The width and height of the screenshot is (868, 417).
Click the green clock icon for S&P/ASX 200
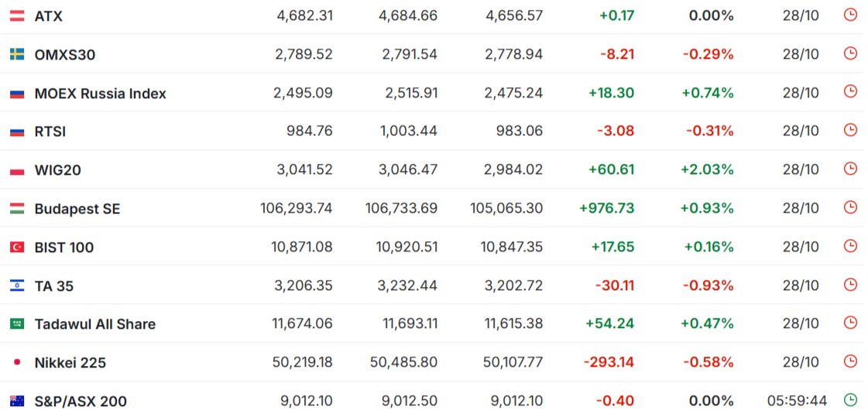850,400
